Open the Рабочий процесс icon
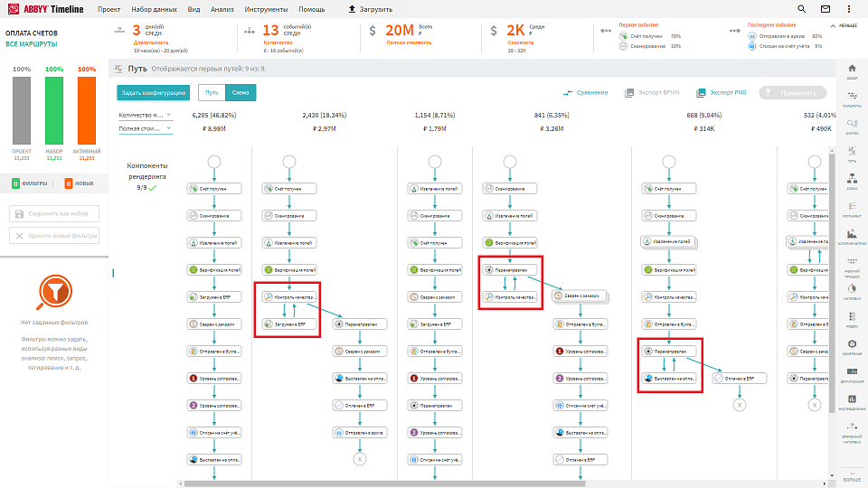This screenshot has height=488, width=868. 852,260
